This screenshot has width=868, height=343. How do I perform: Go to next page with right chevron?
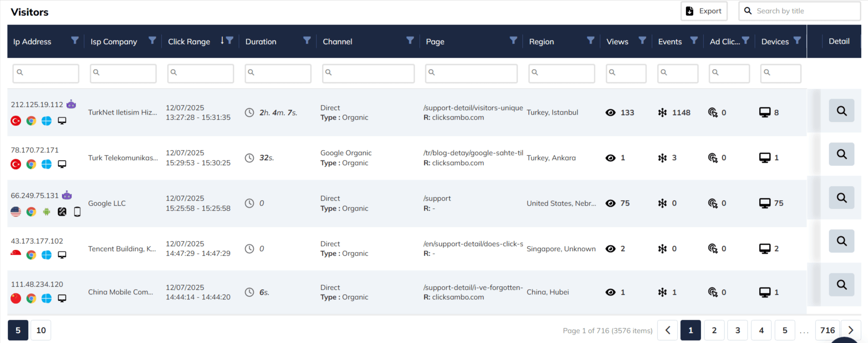[850, 330]
